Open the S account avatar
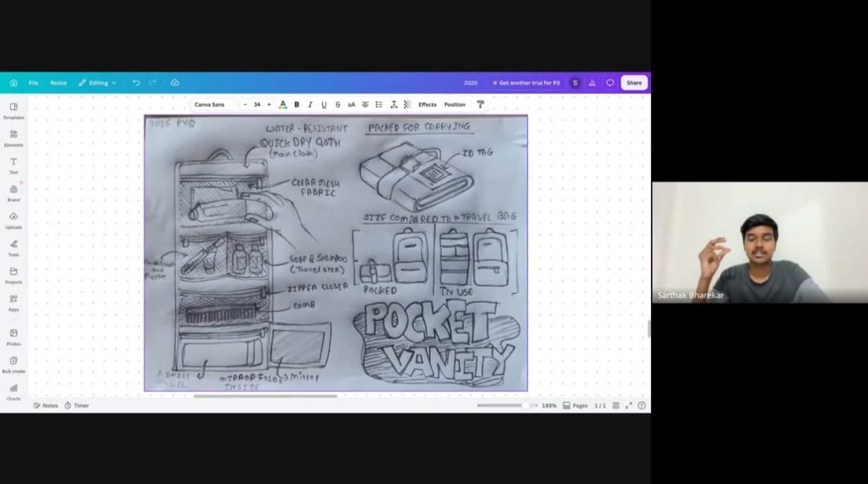This screenshot has height=484, width=868. 575,83
